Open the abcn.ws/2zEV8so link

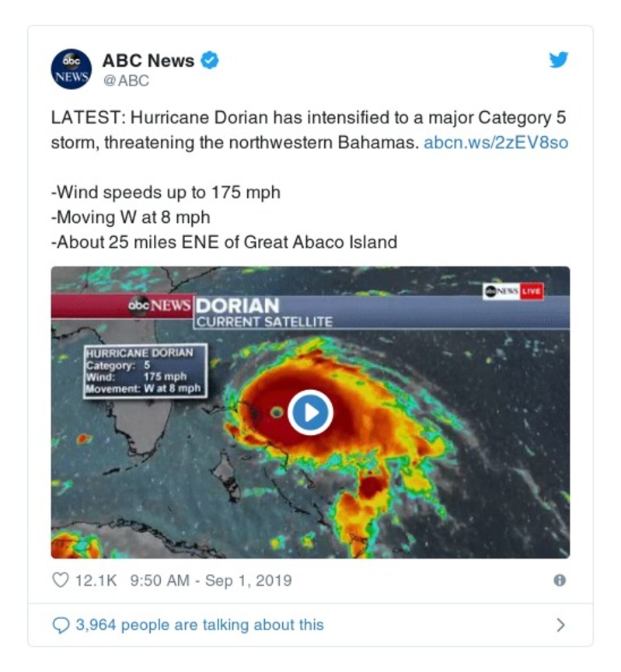point(496,144)
